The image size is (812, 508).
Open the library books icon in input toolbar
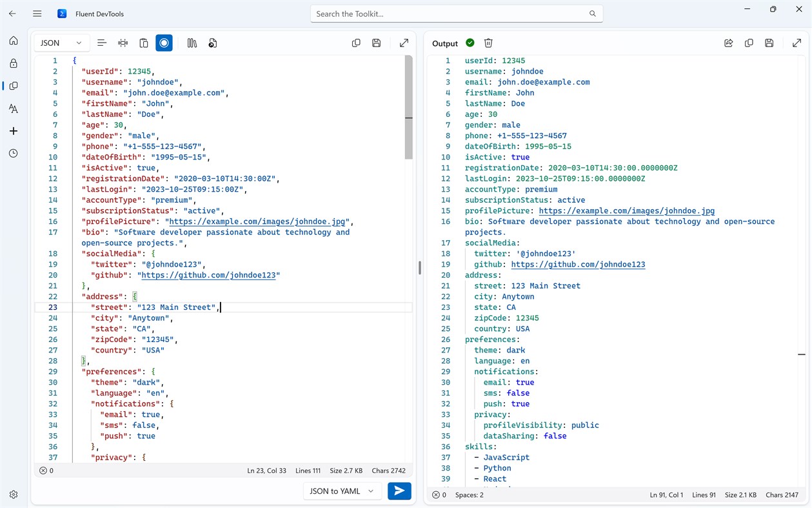click(192, 43)
